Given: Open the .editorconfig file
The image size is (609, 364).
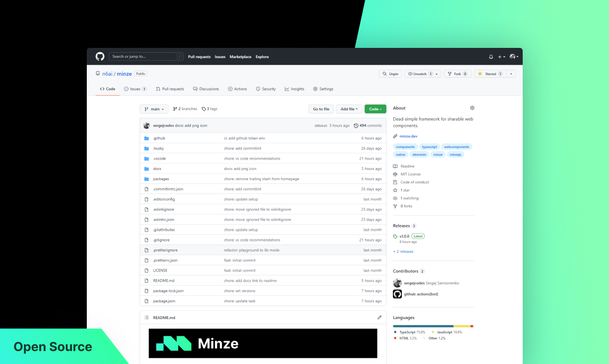Looking at the screenshot, I should coord(164,199).
